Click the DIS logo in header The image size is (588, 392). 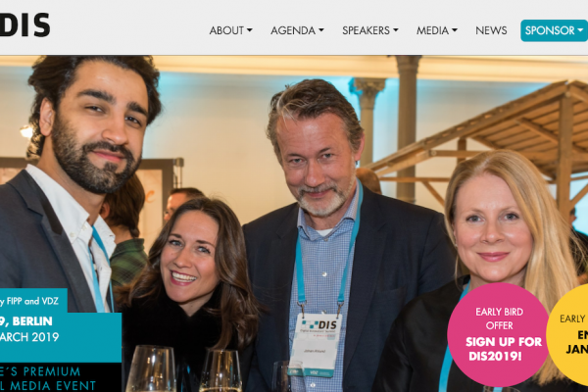(24, 25)
